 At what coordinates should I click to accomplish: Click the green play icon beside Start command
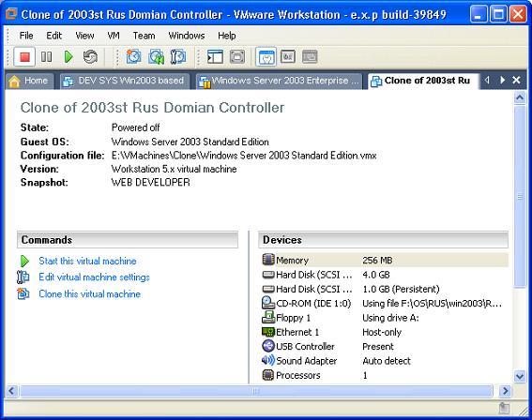pyautogui.click(x=24, y=261)
